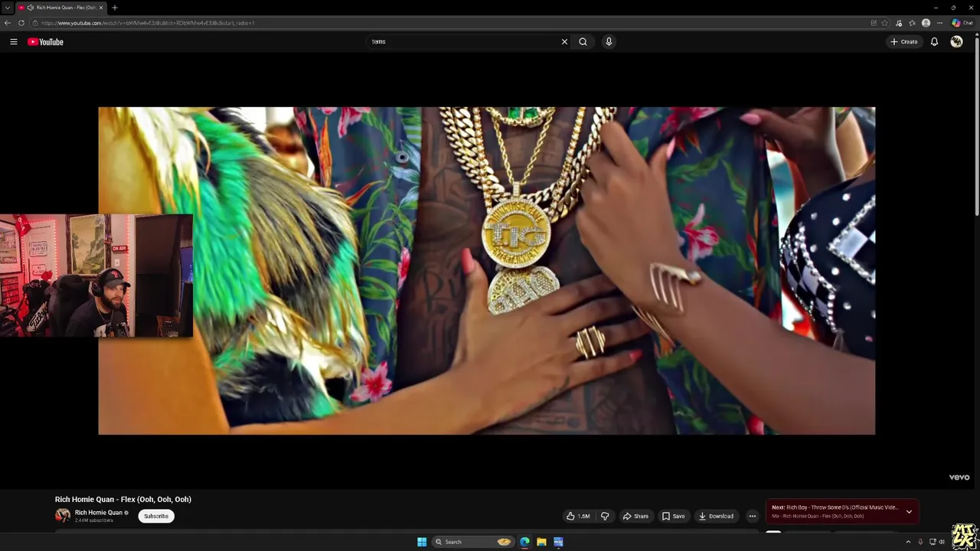Open the YouTube account avatar menu

coord(956,42)
